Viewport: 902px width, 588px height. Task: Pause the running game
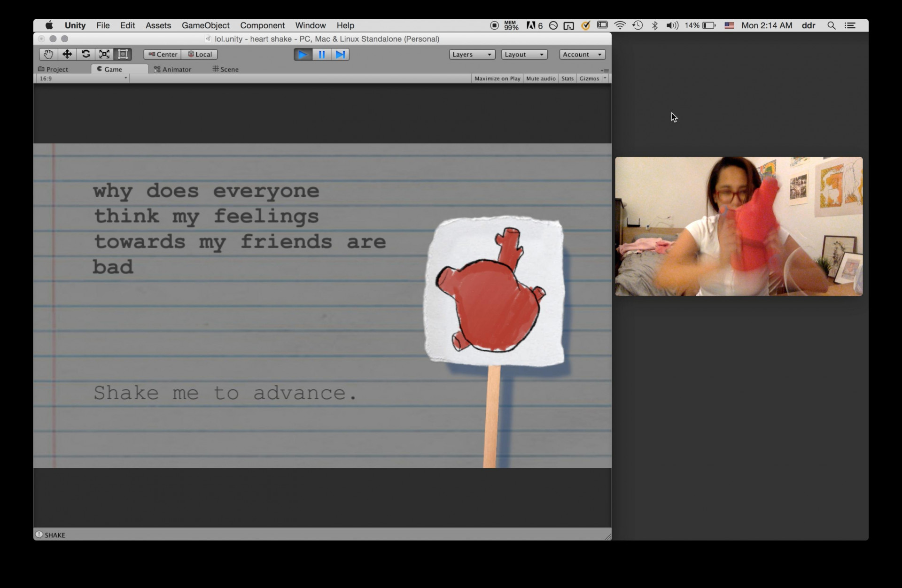pos(322,54)
